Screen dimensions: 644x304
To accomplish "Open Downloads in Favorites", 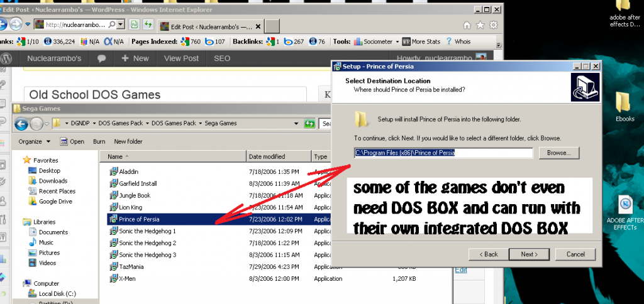I will pos(53,180).
